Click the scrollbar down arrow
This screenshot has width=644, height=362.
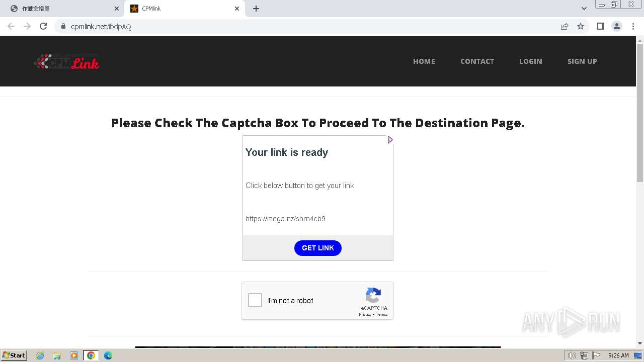click(x=640, y=343)
